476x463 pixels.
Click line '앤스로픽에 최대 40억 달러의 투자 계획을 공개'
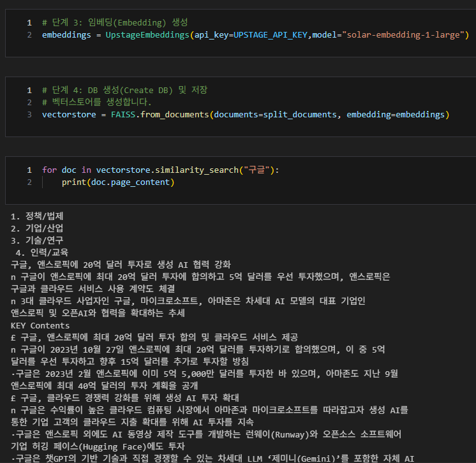tap(104, 386)
